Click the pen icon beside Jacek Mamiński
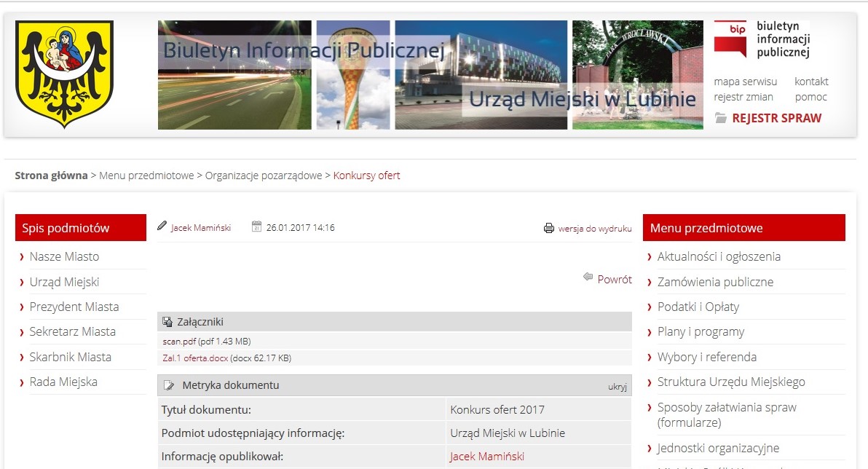 click(x=162, y=226)
